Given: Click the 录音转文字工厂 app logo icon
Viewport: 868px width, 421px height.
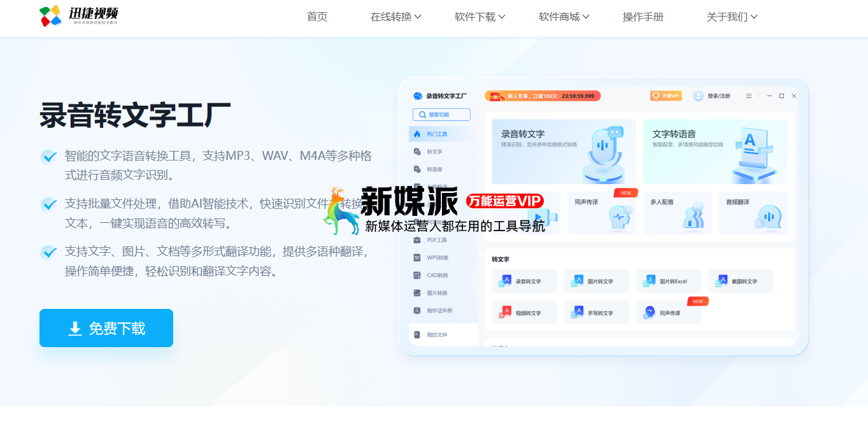Looking at the screenshot, I should (x=418, y=96).
